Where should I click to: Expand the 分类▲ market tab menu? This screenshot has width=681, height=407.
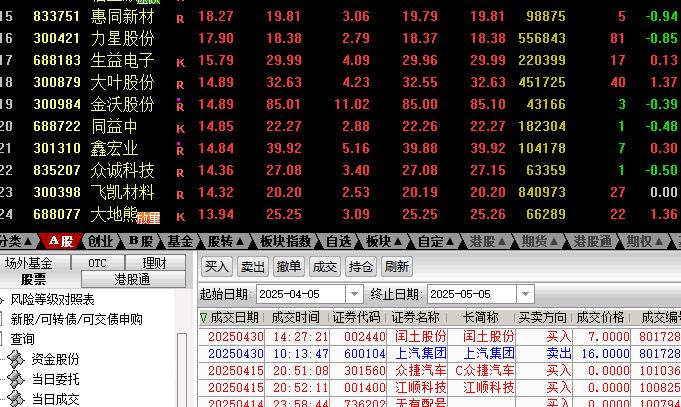tap(17, 241)
